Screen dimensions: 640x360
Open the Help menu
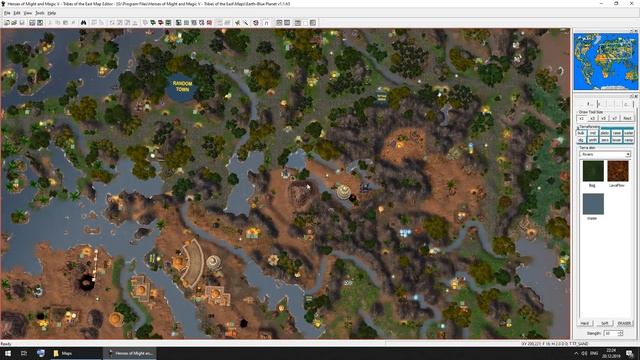coord(51,13)
